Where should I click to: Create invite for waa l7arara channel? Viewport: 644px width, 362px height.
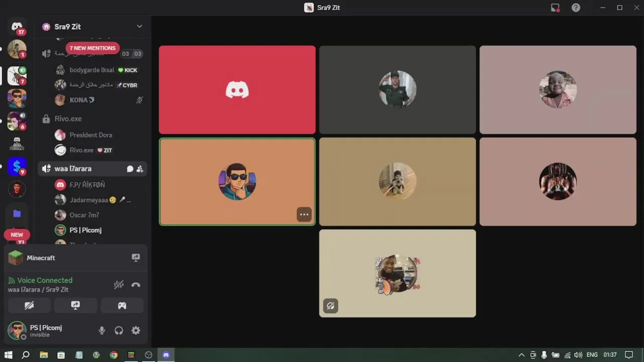[x=139, y=169]
